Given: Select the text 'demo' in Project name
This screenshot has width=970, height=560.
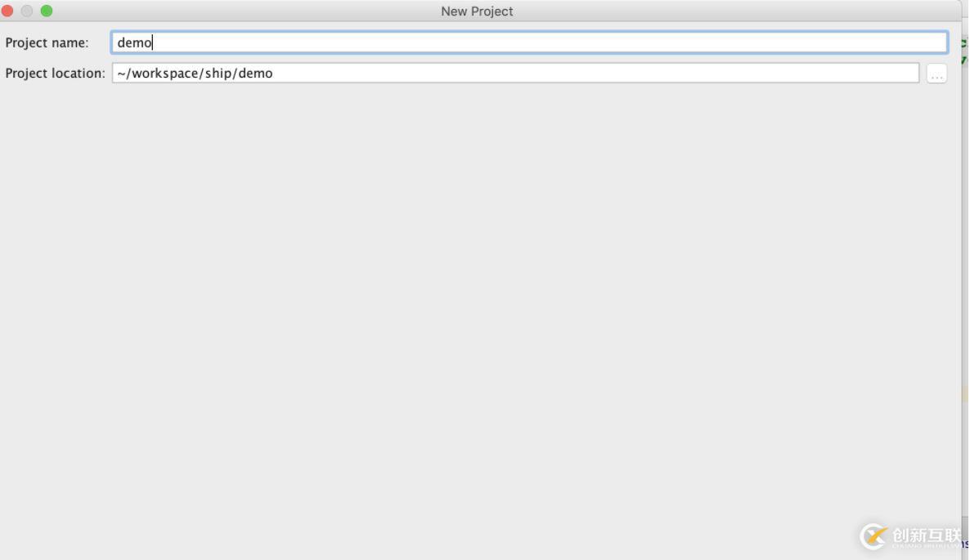Looking at the screenshot, I should pos(133,42).
